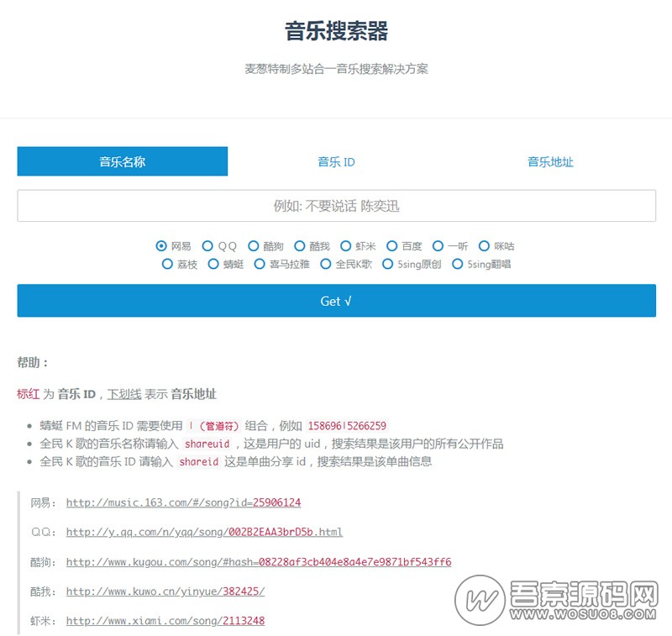Open the music.163.com example link
This screenshot has height=636, width=672.
pos(183,502)
